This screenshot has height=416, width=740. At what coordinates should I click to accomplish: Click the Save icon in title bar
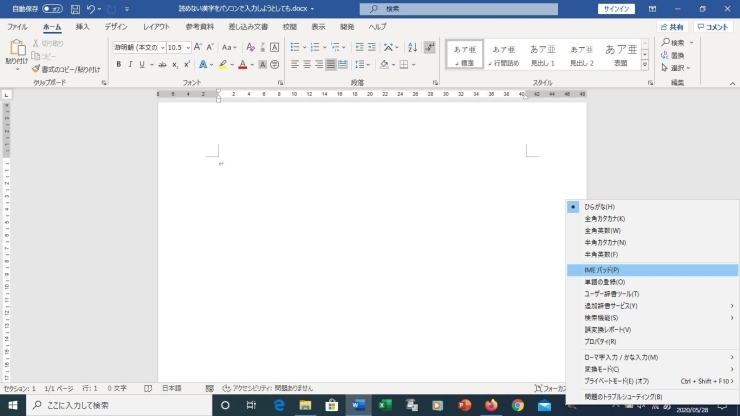[75, 9]
